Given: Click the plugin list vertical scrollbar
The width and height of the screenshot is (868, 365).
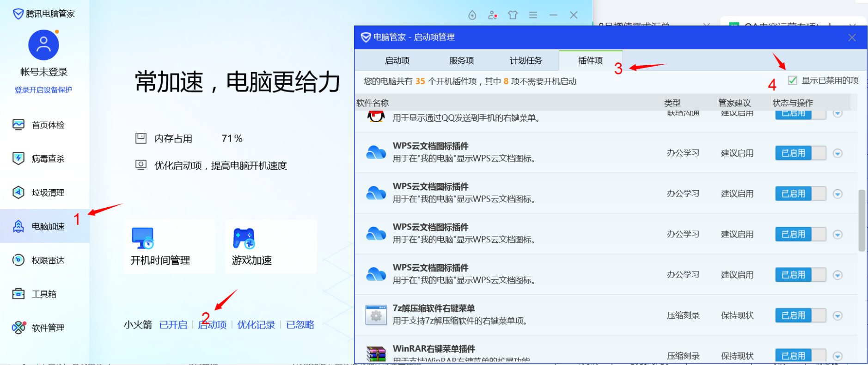Looking at the screenshot, I should point(862,220).
